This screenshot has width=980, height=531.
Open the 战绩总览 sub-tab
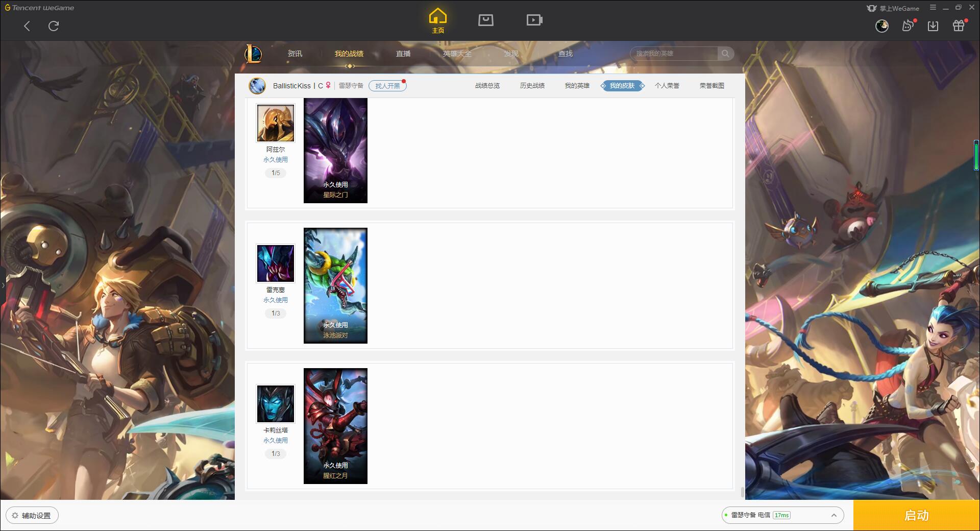(487, 86)
